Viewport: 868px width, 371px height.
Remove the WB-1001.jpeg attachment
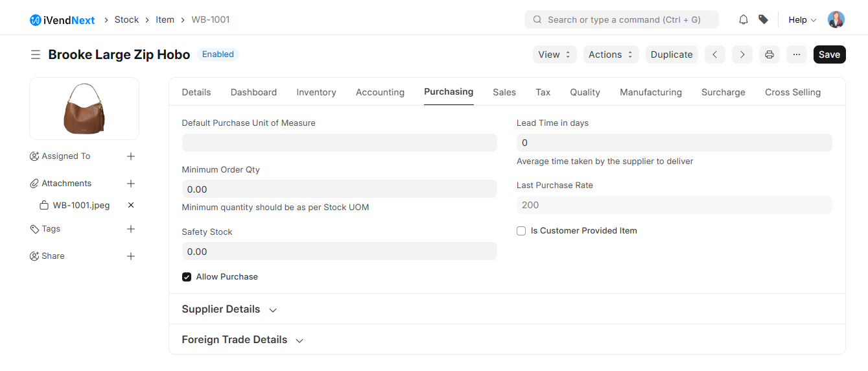coord(131,205)
